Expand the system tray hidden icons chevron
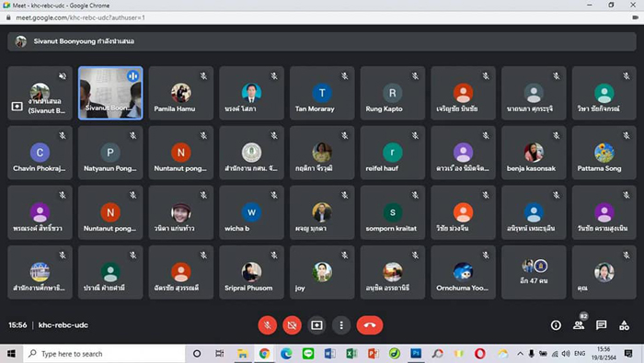Image resolution: width=644 pixels, height=363 pixels. click(x=520, y=354)
